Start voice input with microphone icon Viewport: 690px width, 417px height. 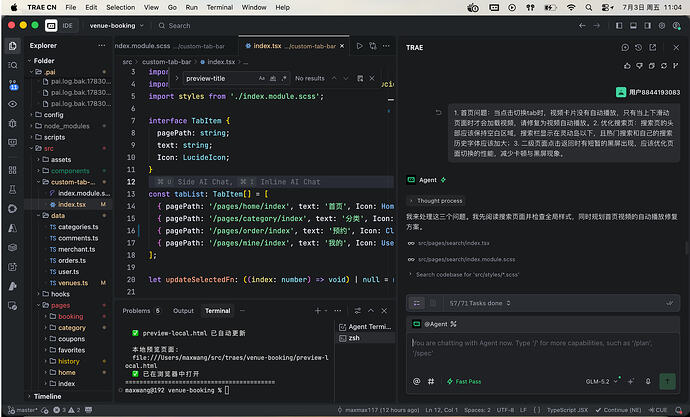coord(648,381)
